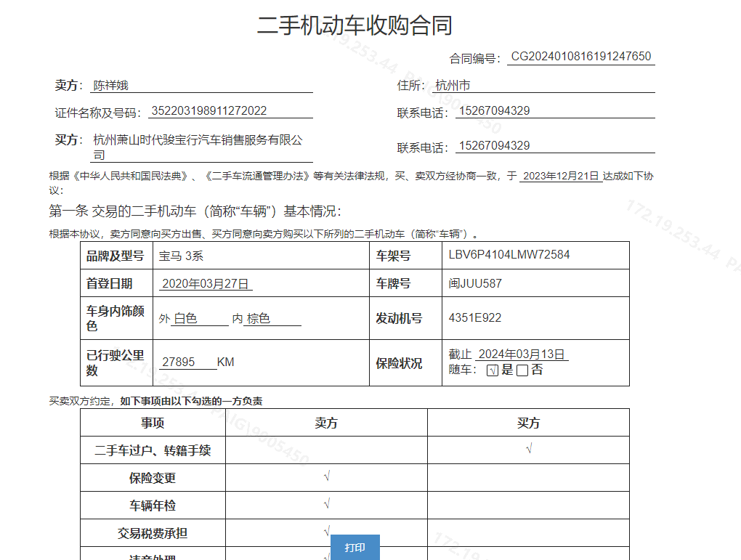Click the 交易税费承担 row label
The height and width of the screenshot is (560, 741).
pos(153,534)
